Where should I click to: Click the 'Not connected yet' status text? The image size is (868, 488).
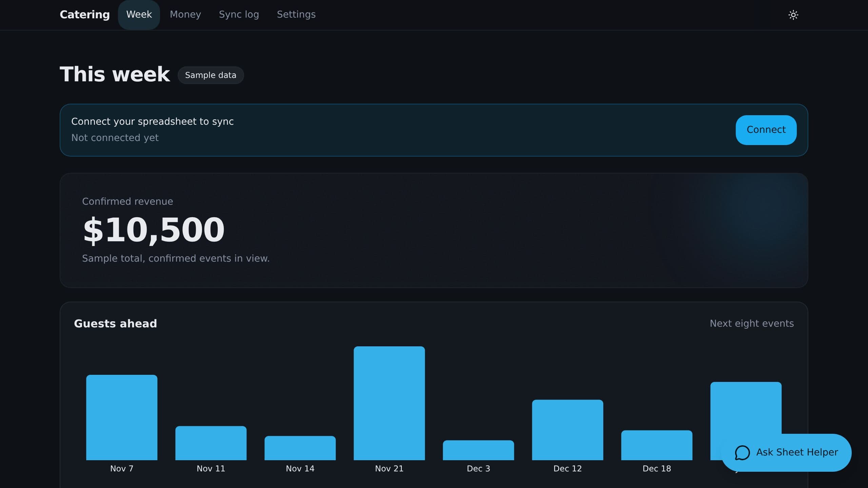click(x=115, y=138)
